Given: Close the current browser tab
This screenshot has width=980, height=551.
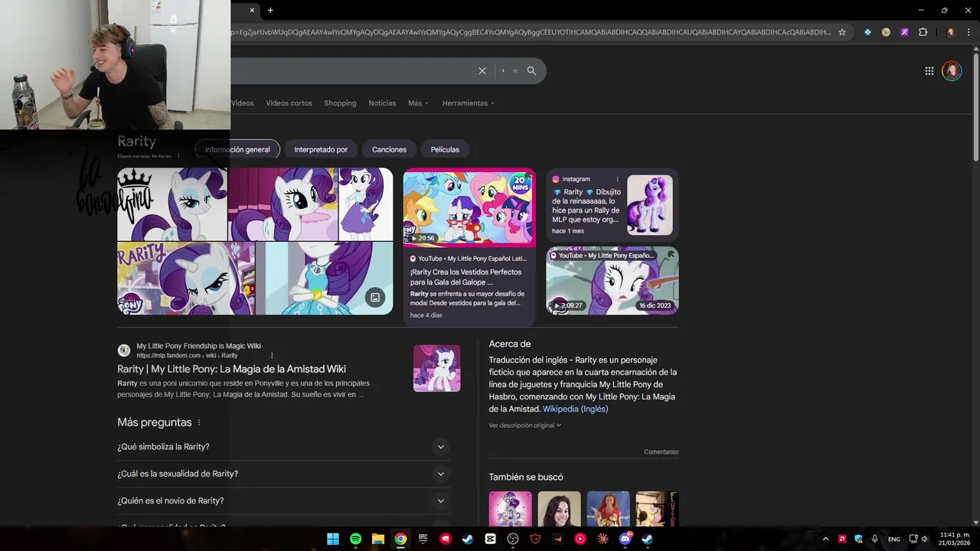Looking at the screenshot, I should [252, 10].
